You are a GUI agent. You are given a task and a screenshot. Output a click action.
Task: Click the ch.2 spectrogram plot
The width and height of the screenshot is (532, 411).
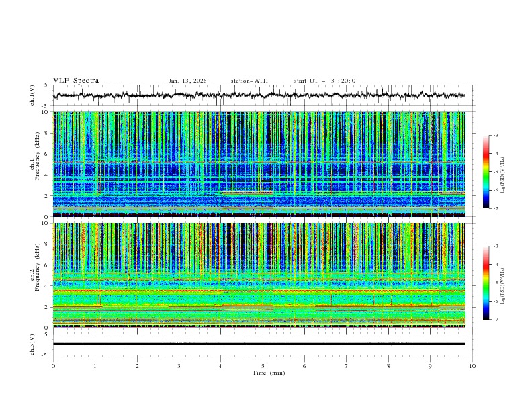pyautogui.click(x=262, y=275)
